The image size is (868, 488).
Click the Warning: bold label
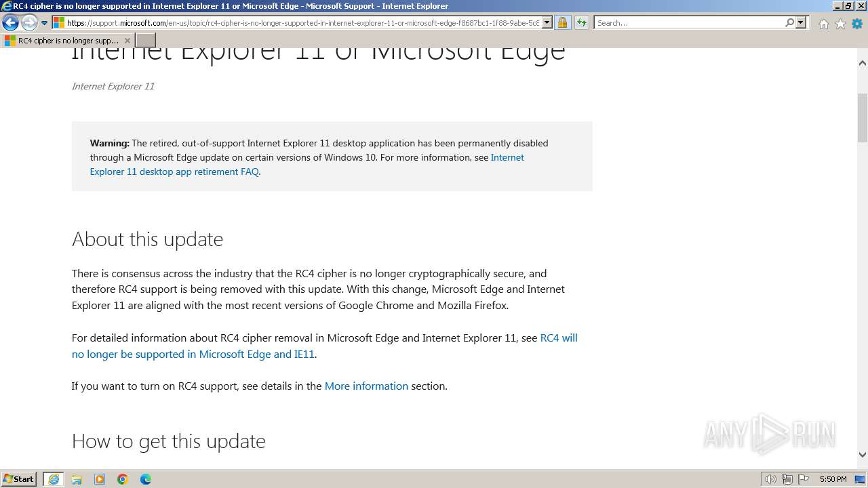(x=110, y=143)
